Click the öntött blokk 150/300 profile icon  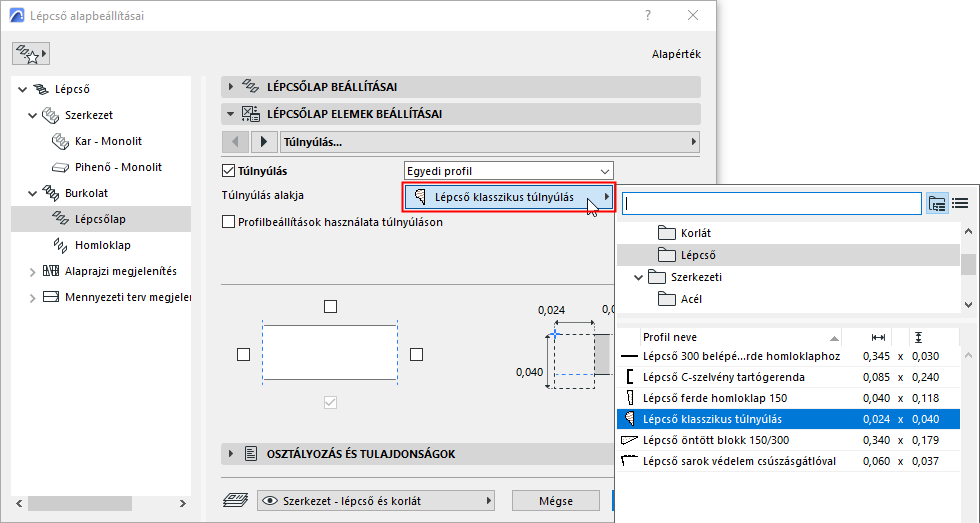click(629, 440)
